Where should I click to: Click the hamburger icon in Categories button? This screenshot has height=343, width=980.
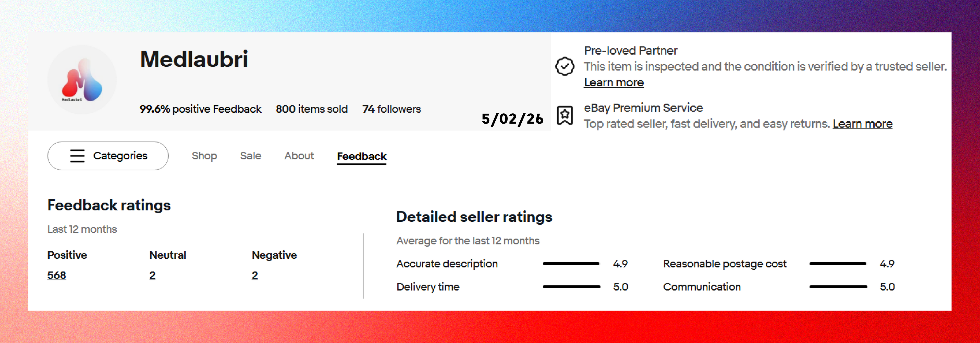(x=77, y=156)
